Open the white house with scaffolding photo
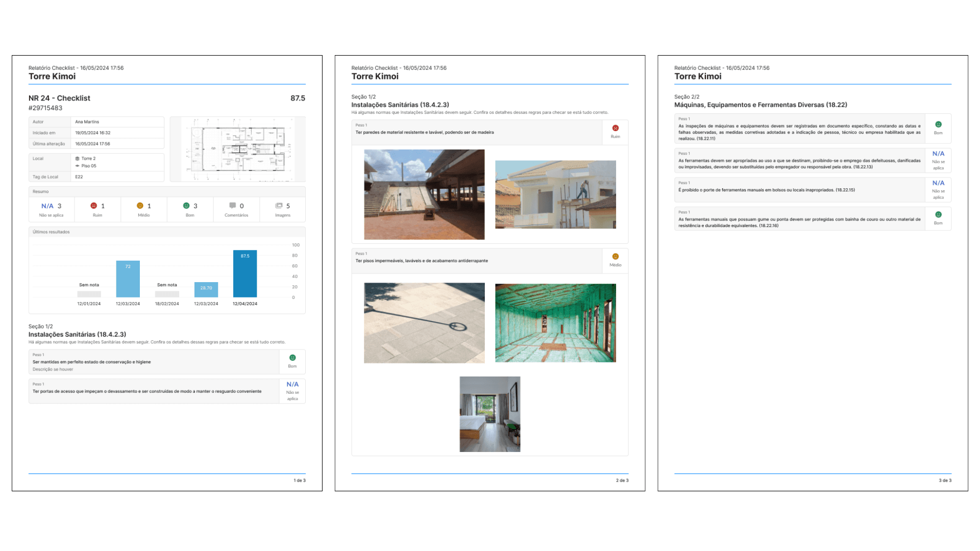 (x=555, y=194)
